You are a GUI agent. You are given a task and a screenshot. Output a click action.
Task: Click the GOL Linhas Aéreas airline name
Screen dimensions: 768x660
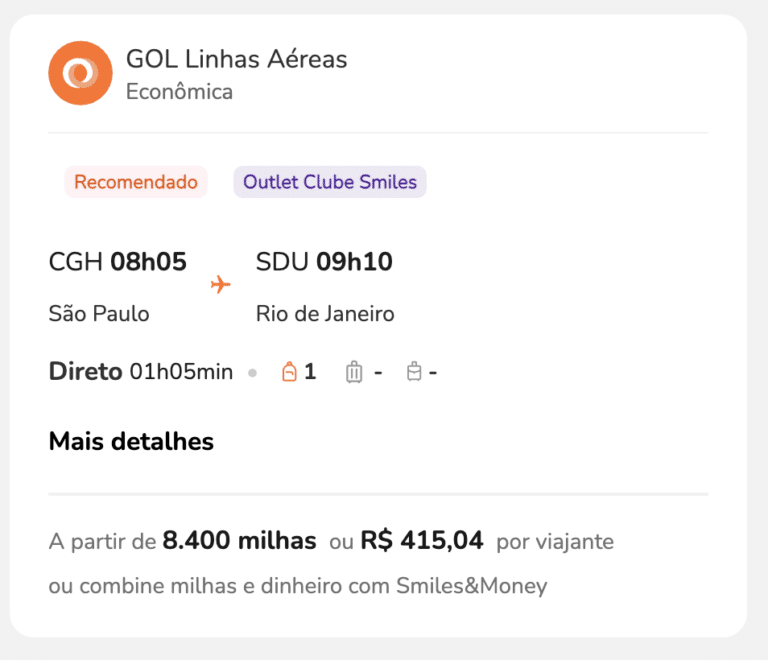click(x=237, y=59)
